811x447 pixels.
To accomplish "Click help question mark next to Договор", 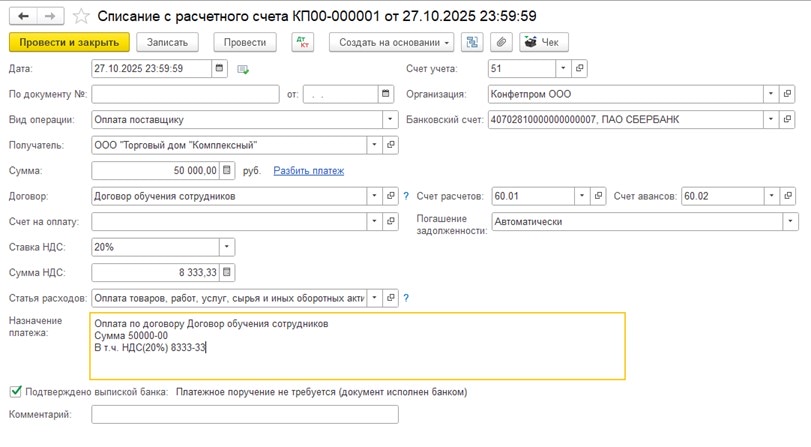I will (x=406, y=196).
